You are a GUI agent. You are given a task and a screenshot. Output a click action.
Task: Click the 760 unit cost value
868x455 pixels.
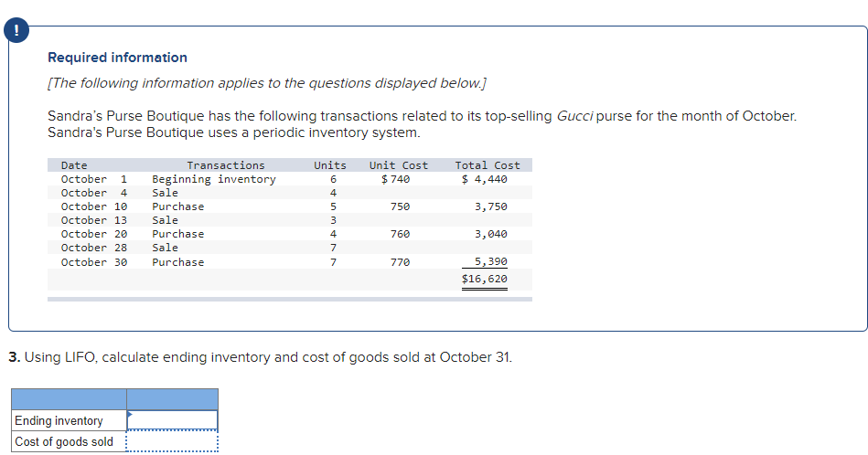pyautogui.click(x=401, y=235)
